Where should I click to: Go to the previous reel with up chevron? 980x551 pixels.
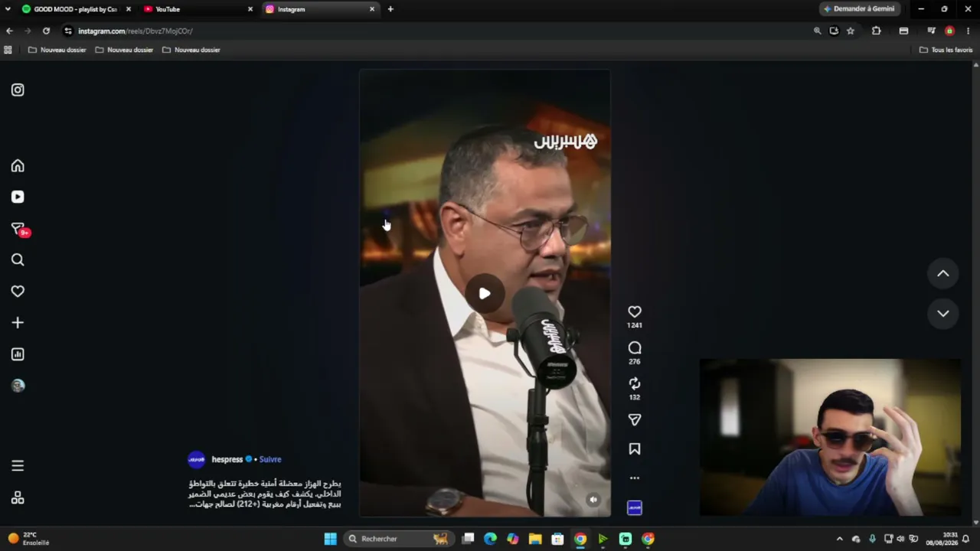[943, 273]
